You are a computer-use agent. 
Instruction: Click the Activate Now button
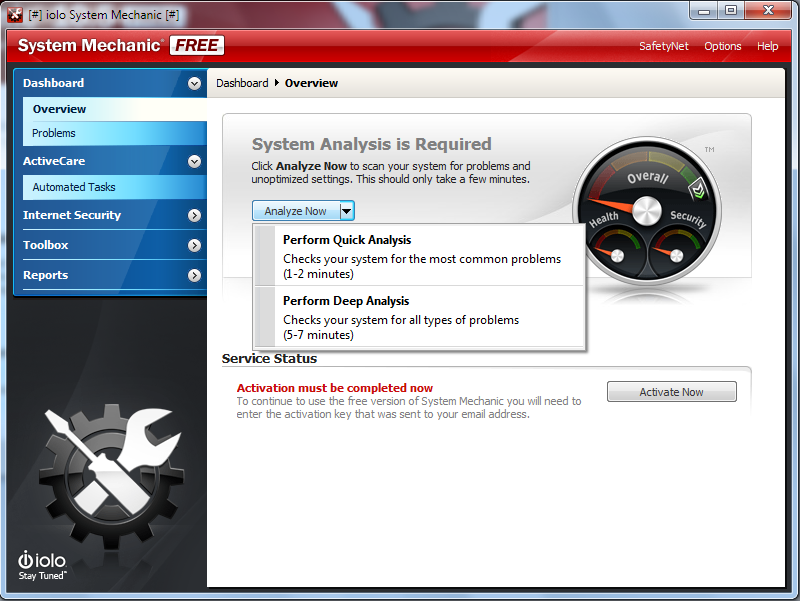point(671,392)
